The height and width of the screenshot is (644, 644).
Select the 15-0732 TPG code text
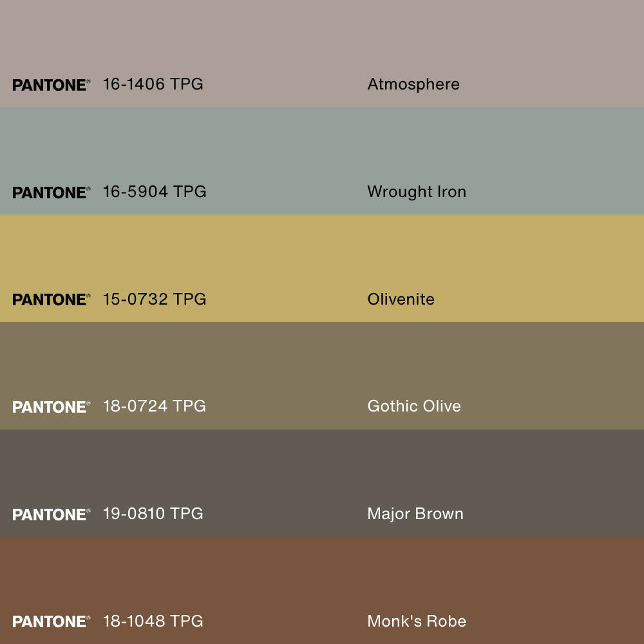pos(155,299)
